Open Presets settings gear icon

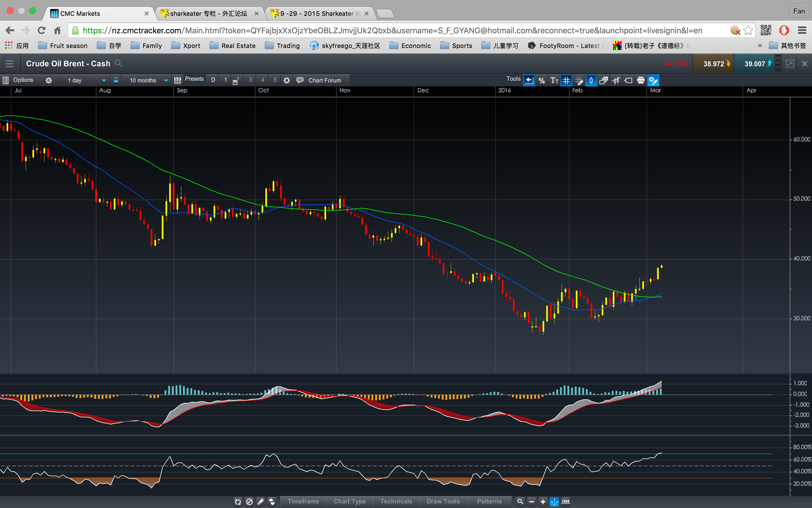(x=286, y=80)
